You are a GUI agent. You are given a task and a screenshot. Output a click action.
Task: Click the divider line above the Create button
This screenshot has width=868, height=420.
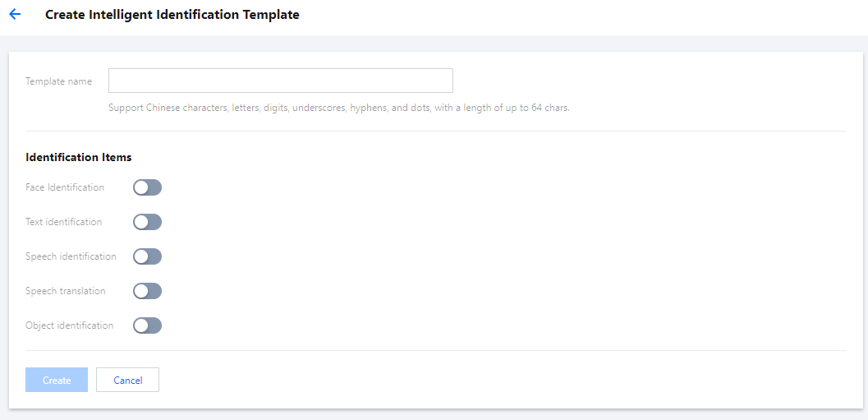pyautogui.click(x=435, y=351)
